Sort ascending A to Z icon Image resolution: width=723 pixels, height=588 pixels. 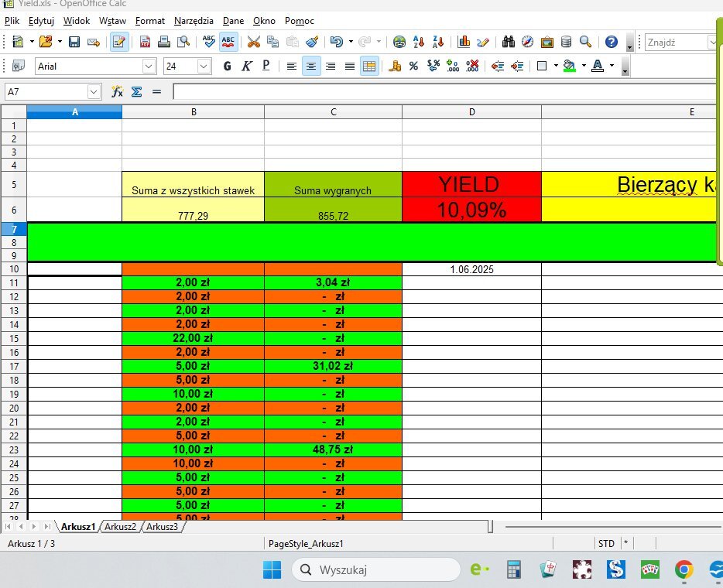coord(419,42)
